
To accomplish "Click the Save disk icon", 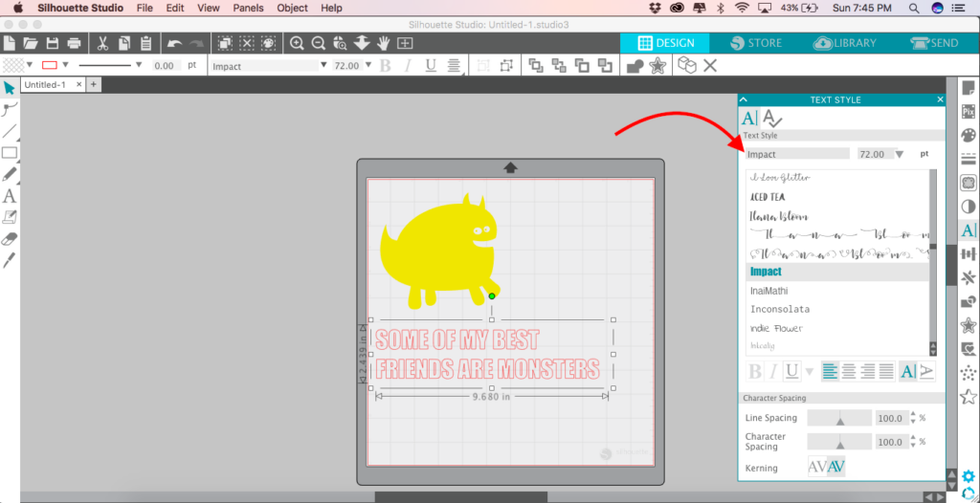I will point(53,43).
